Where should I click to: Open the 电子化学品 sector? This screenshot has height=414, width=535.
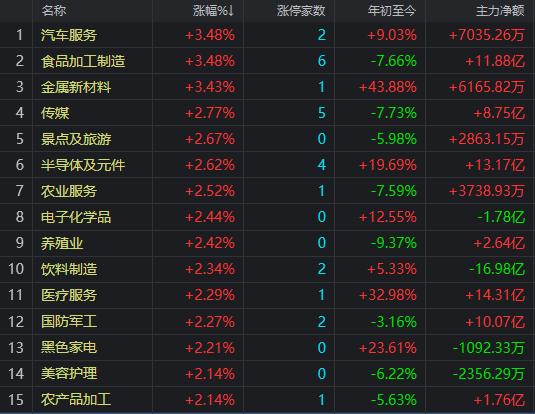click(76, 217)
